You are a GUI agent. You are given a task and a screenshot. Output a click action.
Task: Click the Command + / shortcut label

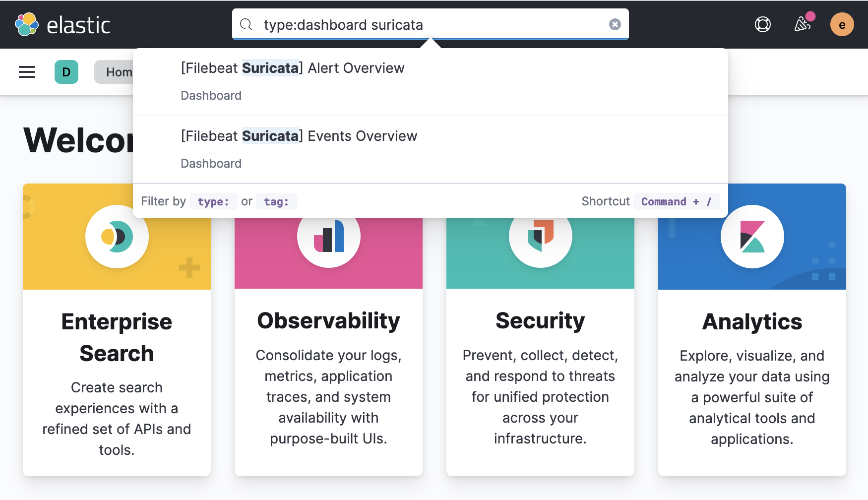tap(677, 201)
